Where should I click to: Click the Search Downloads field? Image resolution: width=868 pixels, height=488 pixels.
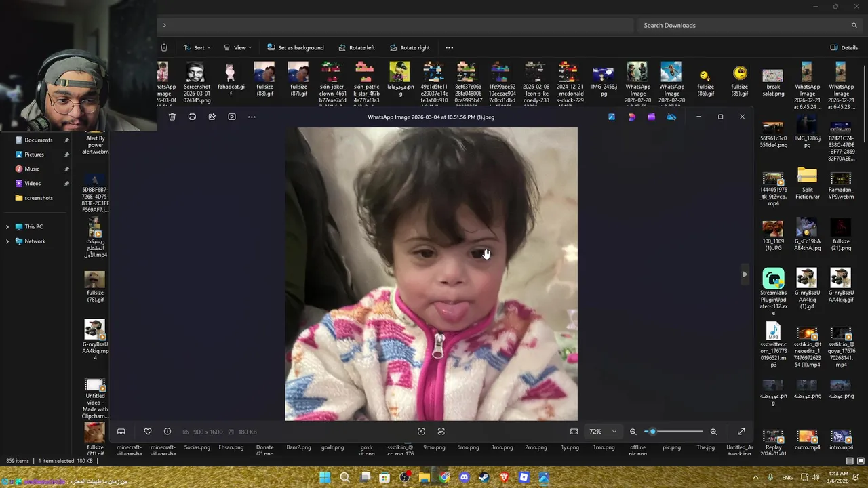(747, 25)
